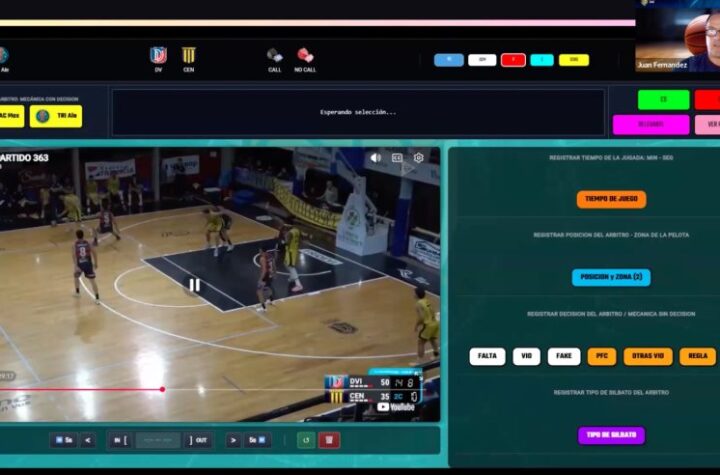Select the yellow TRI Ala referee button

(x=55, y=117)
